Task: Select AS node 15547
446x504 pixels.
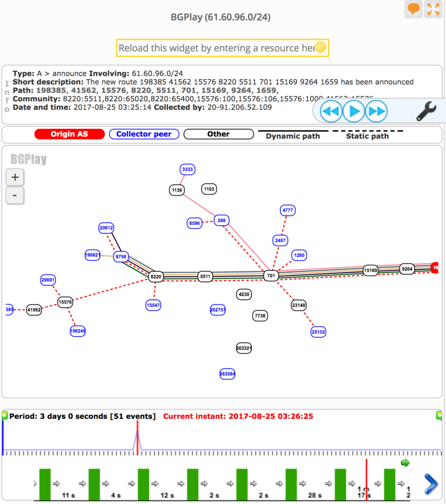Action: coord(153,305)
